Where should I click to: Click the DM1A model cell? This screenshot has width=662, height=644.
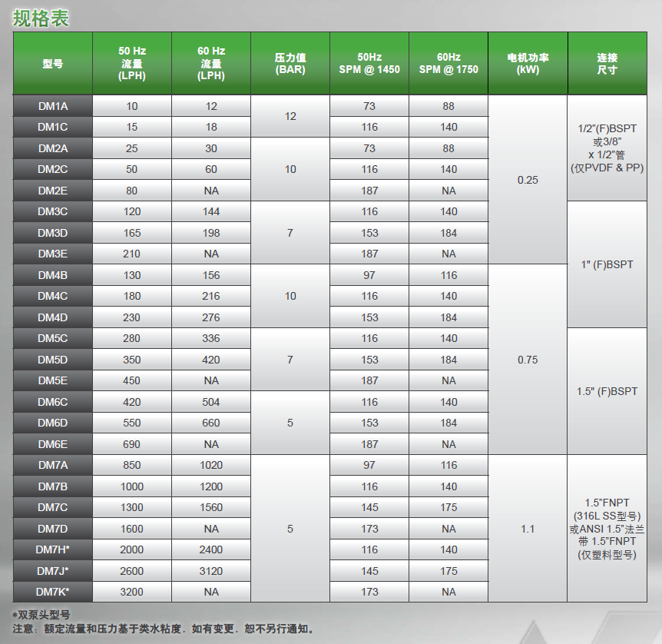(53, 106)
